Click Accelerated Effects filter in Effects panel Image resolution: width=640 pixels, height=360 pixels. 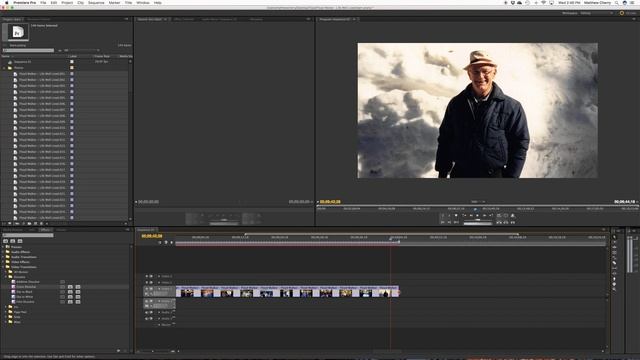[5, 241]
